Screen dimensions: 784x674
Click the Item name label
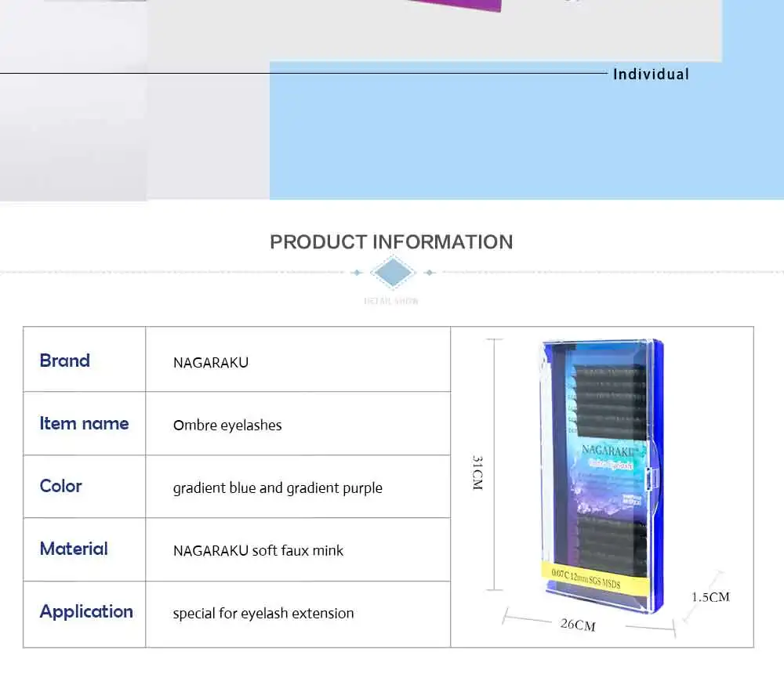[84, 423]
